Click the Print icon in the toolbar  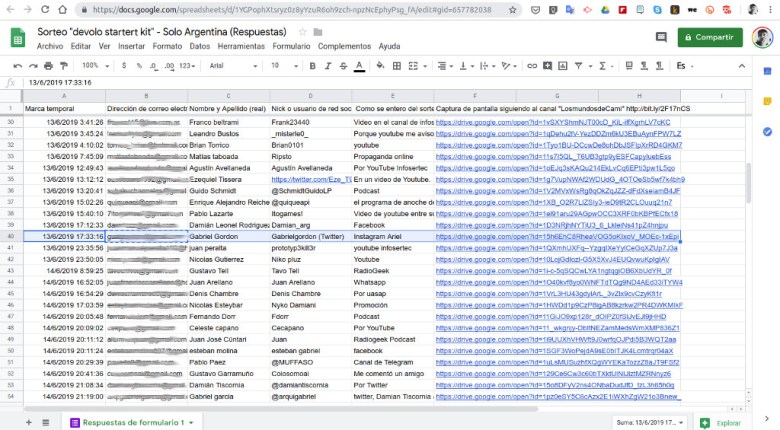tap(47, 66)
